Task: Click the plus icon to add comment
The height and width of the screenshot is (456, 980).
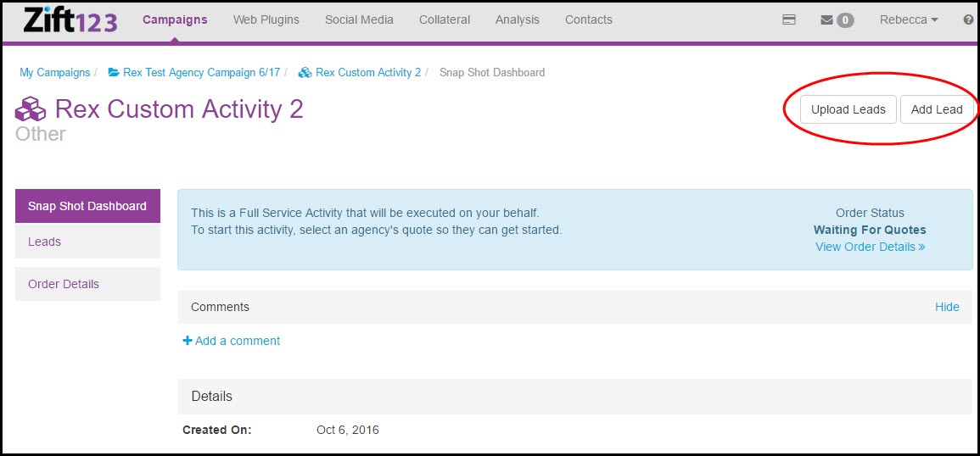Action: [x=187, y=341]
